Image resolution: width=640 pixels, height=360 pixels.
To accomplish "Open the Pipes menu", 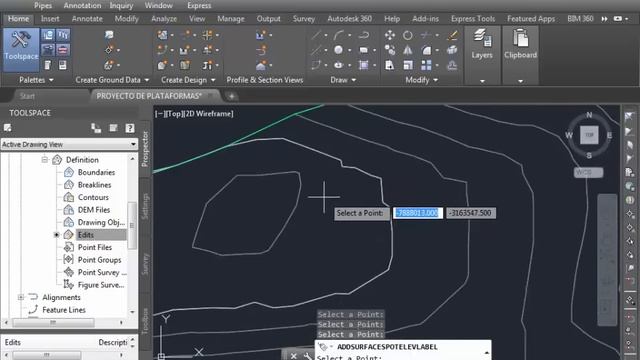I will [43, 5].
